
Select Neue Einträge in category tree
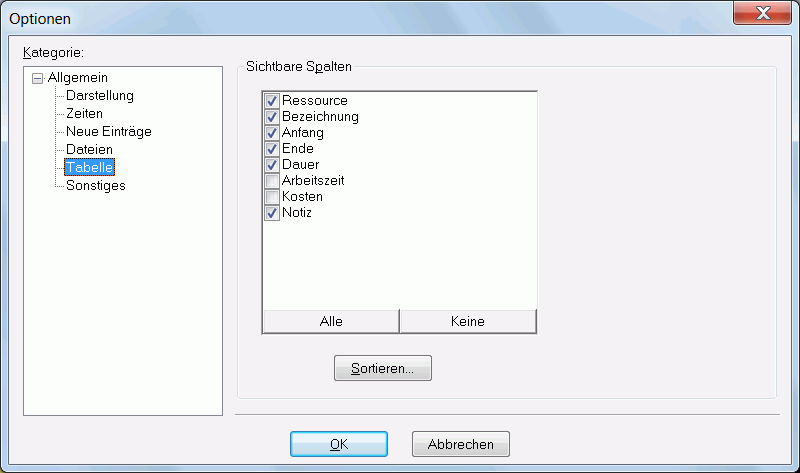click(108, 131)
